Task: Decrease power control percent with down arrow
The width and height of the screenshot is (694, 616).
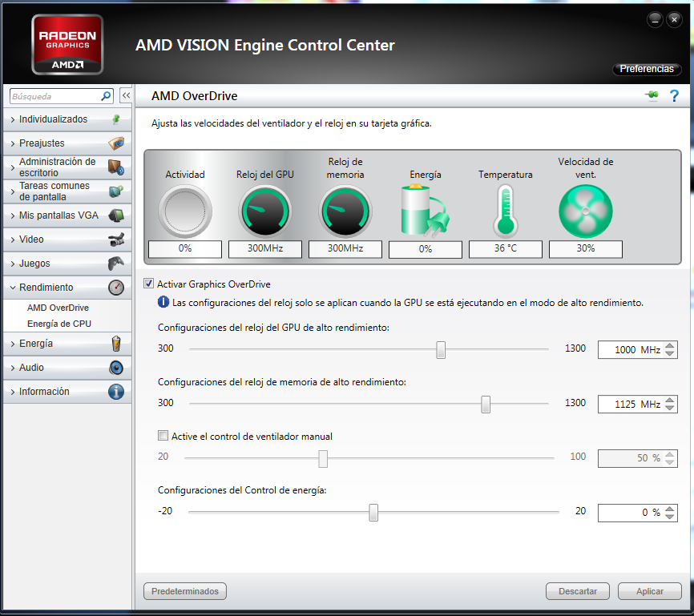Action: pos(670,517)
